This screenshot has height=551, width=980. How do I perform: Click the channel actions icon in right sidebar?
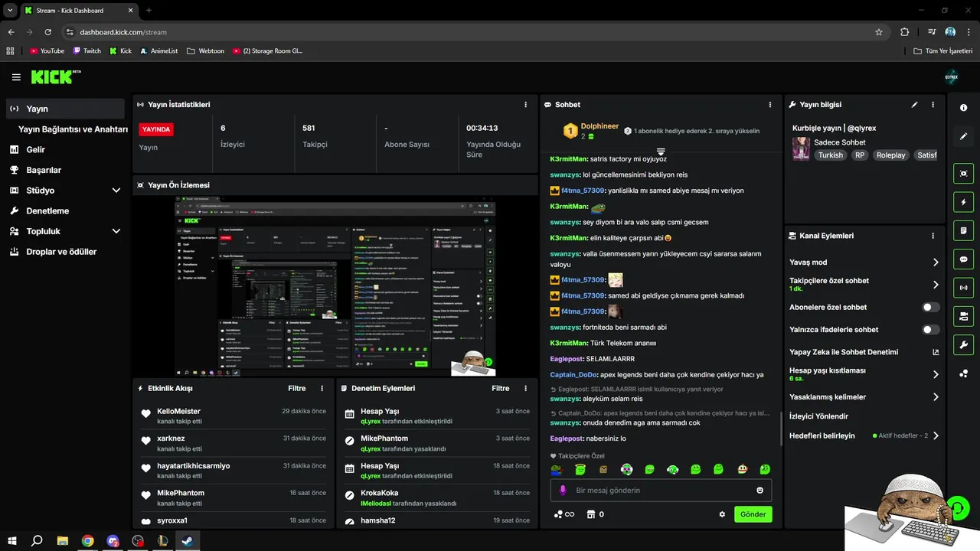pyautogui.click(x=964, y=316)
